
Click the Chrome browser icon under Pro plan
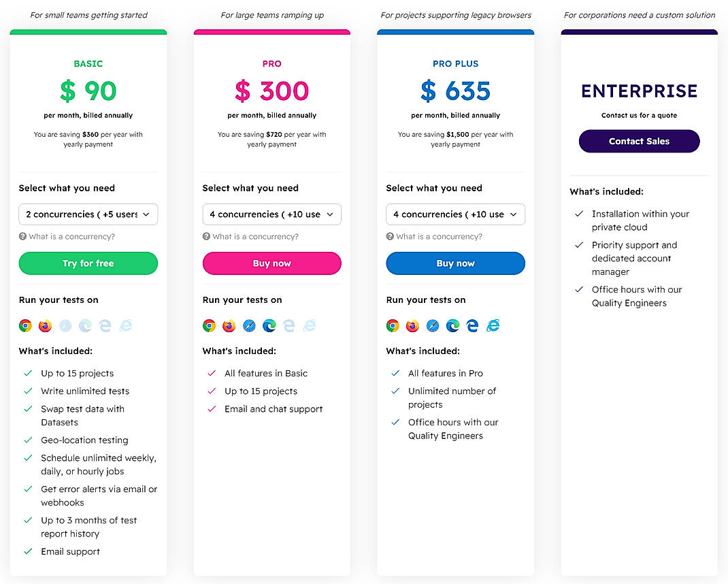[209, 325]
